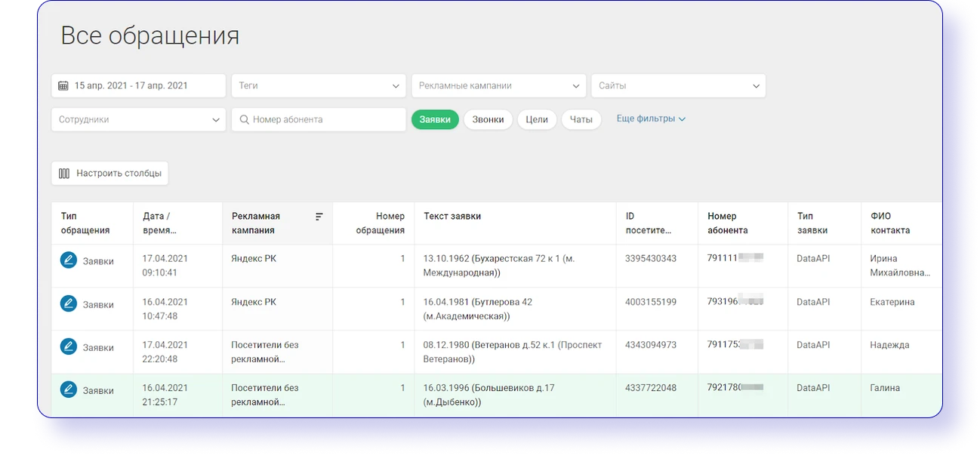980x471 pixels.
Task: Click the pencil icon in the 17.04.2021 22:20:48 row
Action: [69, 346]
